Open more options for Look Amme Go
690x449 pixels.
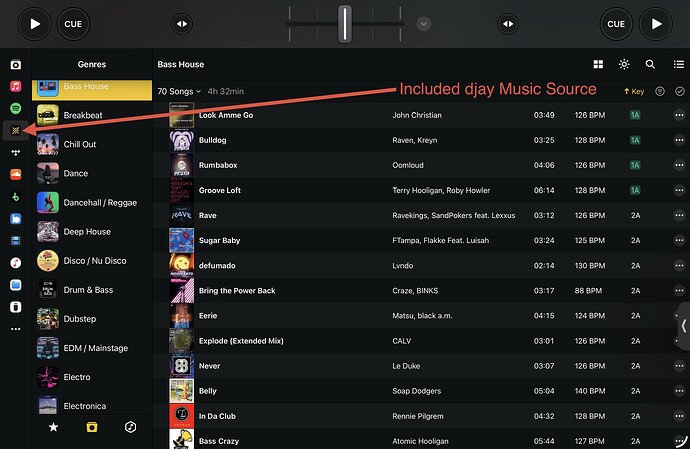(679, 115)
